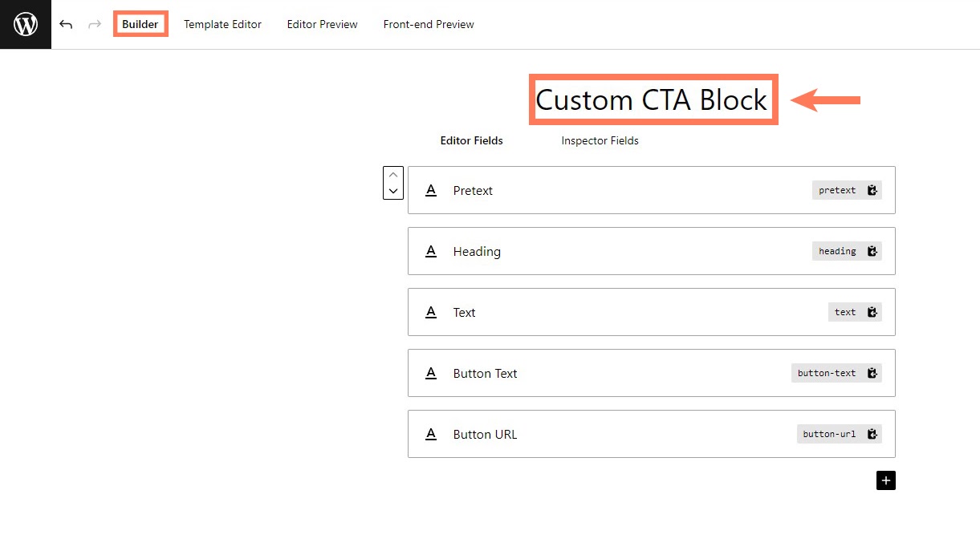
Task: Edit the Custom CTA Block title
Action: pos(652,100)
